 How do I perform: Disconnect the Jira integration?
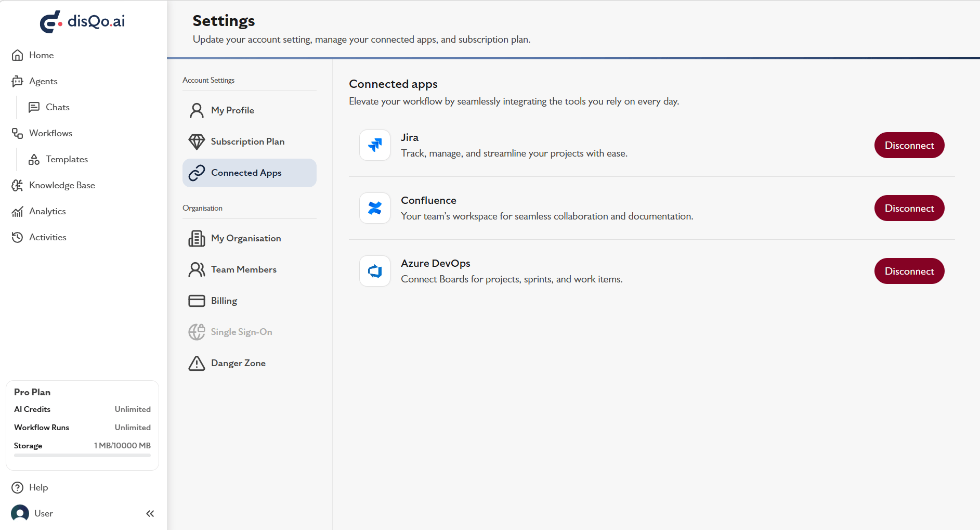909,145
